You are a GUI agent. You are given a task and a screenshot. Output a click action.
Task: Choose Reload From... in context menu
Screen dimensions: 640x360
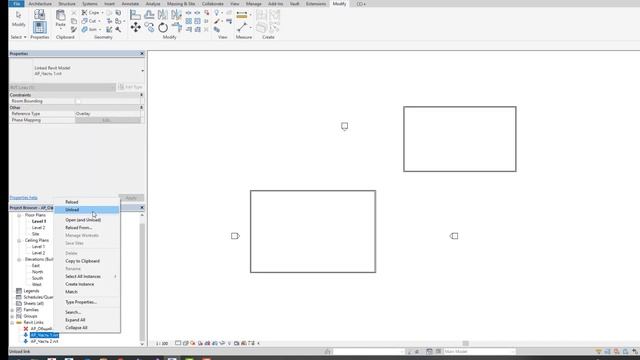pos(87,228)
